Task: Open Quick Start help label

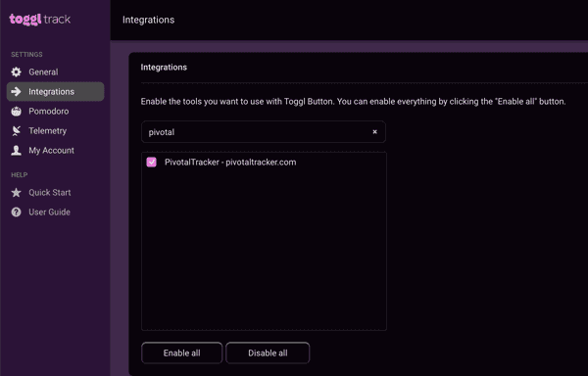Action: tap(50, 193)
